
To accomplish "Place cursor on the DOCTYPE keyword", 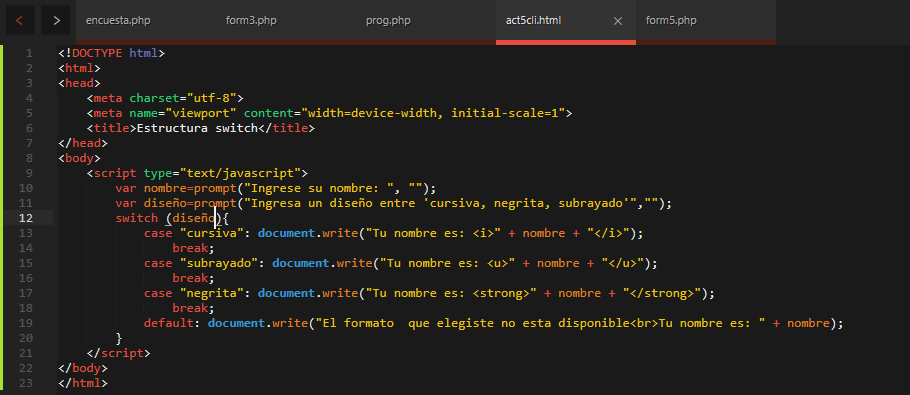I will pyautogui.click(x=98, y=53).
